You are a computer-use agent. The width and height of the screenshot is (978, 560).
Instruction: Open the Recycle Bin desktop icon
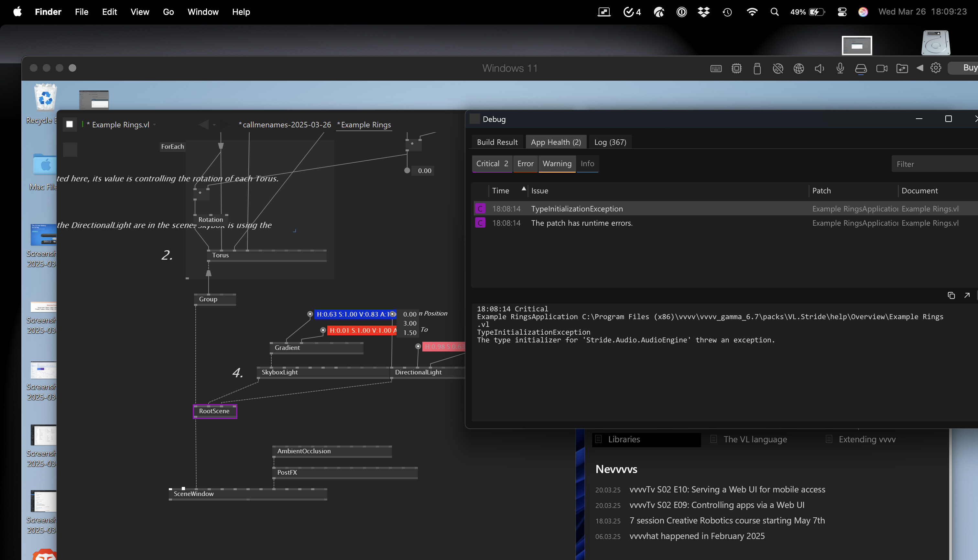click(x=45, y=104)
